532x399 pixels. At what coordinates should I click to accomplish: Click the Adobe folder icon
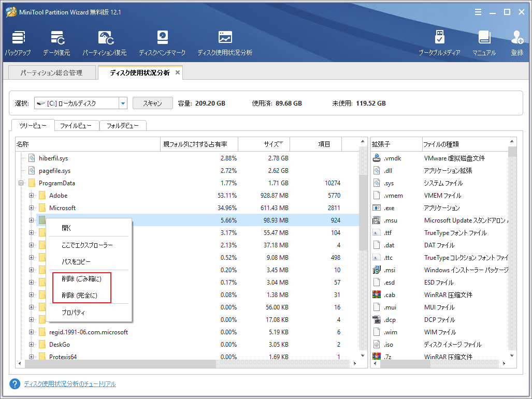click(x=42, y=195)
